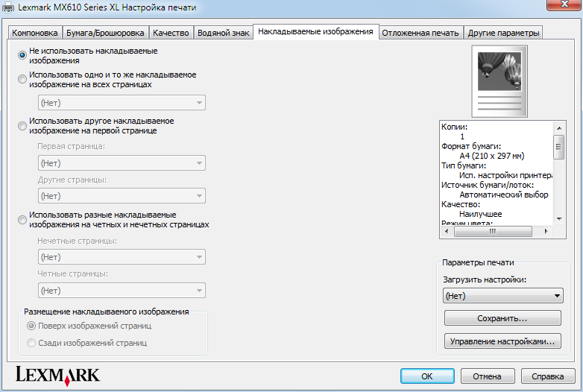Open the overlay dropdown for all pages

click(x=122, y=103)
